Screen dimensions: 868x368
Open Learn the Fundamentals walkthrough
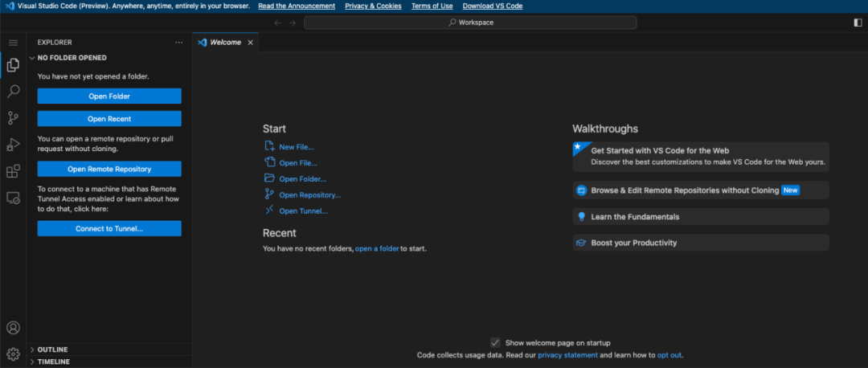pyautogui.click(x=701, y=217)
